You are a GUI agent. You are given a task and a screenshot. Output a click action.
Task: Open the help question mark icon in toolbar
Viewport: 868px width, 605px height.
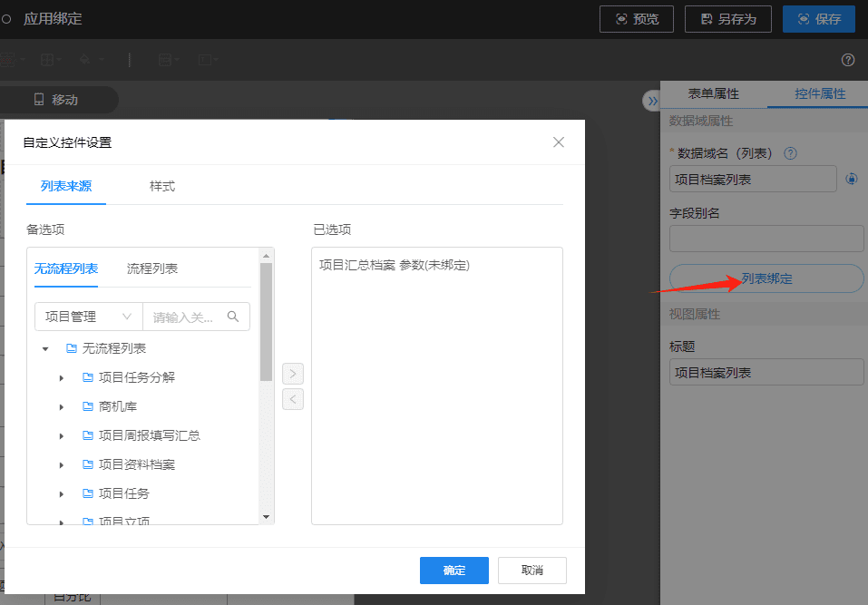point(847,60)
